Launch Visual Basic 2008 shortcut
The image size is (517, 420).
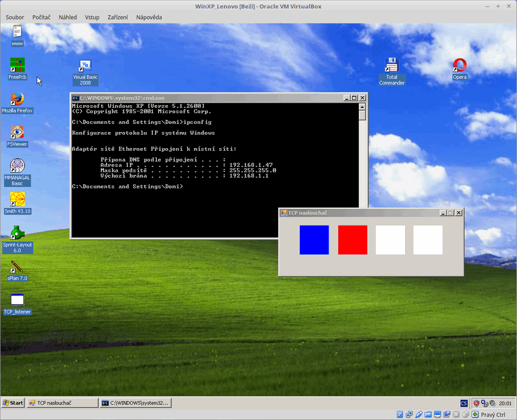85,67
